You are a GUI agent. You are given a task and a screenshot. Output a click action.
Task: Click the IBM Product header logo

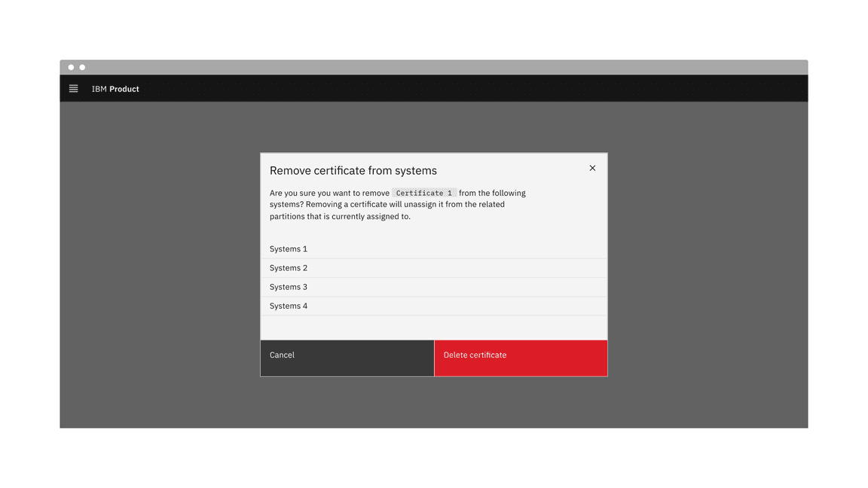(115, 88)
